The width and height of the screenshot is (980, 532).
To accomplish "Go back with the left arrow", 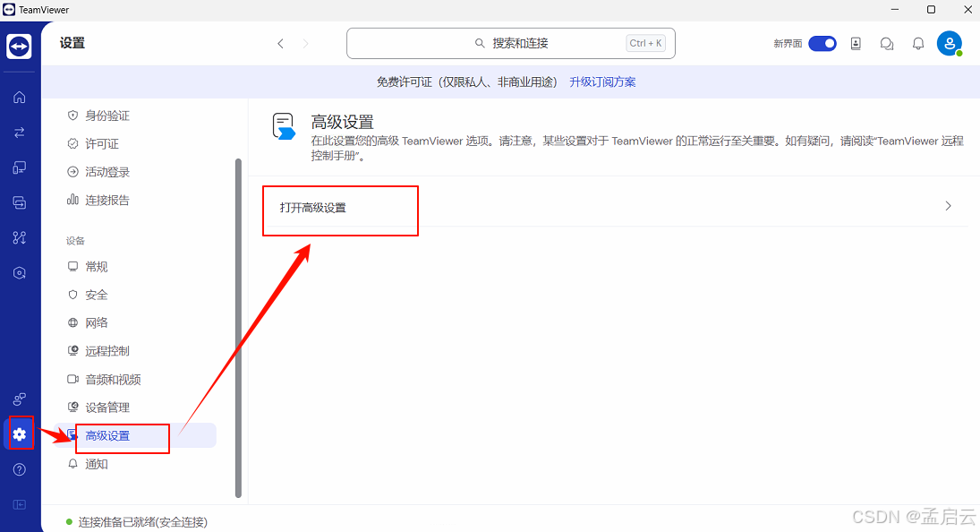I will [x=281, y=43].
